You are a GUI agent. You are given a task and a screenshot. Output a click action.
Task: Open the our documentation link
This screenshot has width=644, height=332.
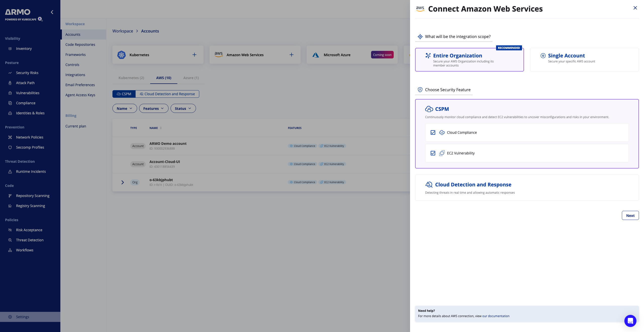[x=496, y=316]
